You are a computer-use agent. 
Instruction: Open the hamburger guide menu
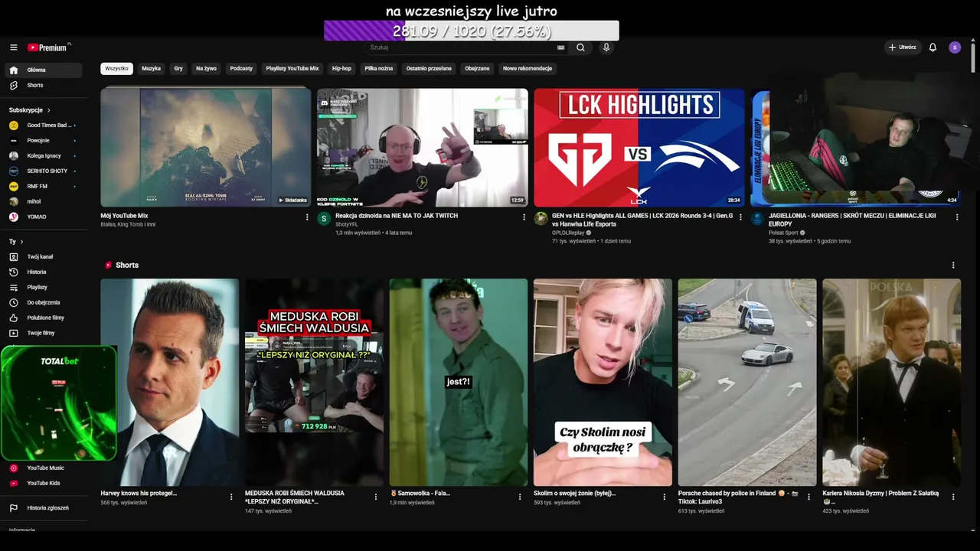(14, 47)
